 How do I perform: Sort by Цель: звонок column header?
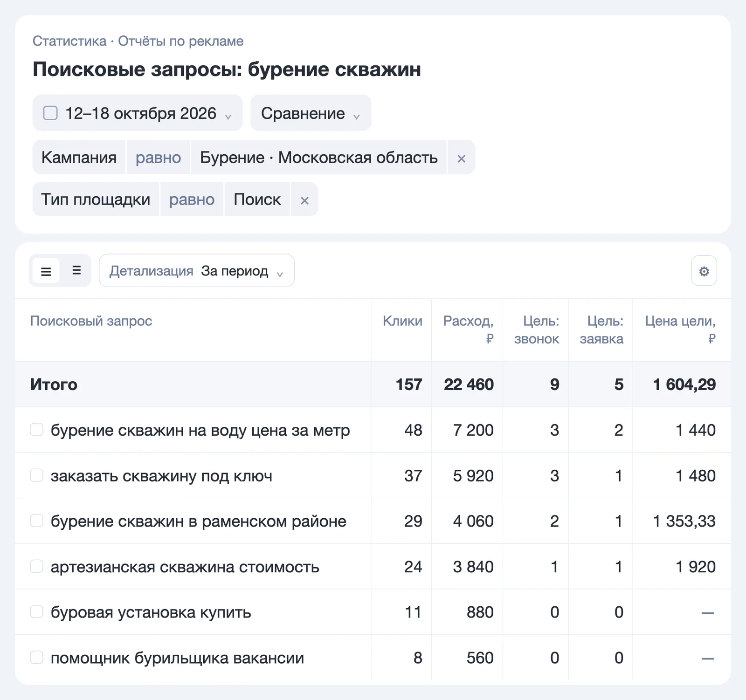[x=537, y=329]
